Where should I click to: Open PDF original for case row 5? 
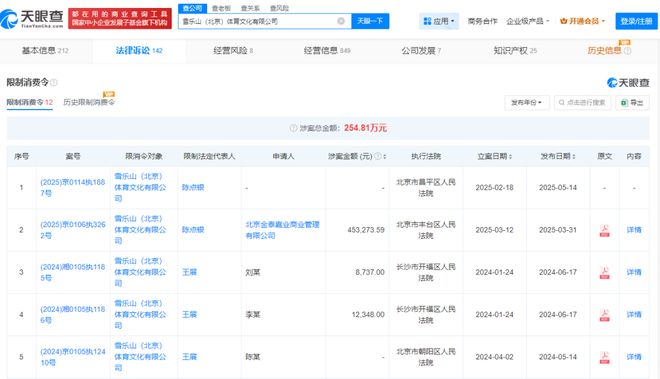tap(604, 357)
